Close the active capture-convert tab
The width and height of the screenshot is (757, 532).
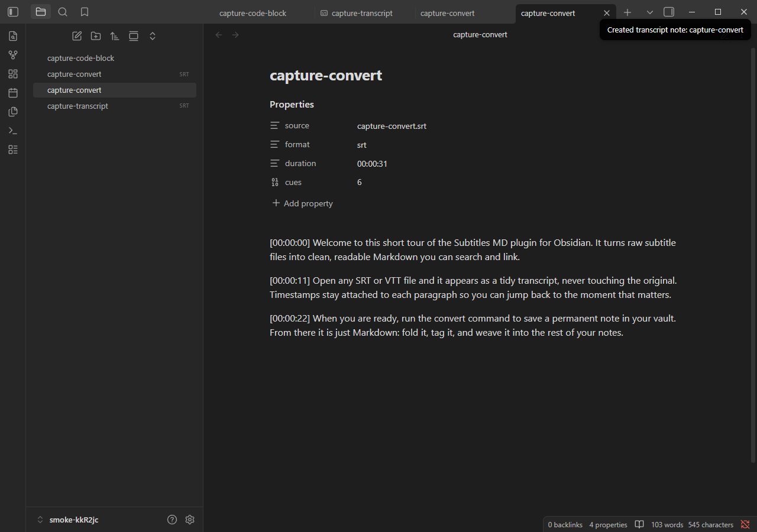[x=607, y=13]
